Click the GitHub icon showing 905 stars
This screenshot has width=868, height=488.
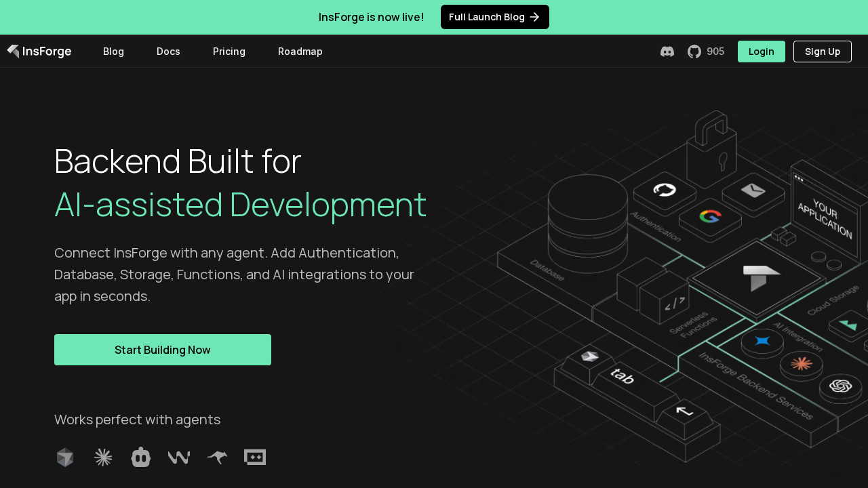tap(694, 51)
